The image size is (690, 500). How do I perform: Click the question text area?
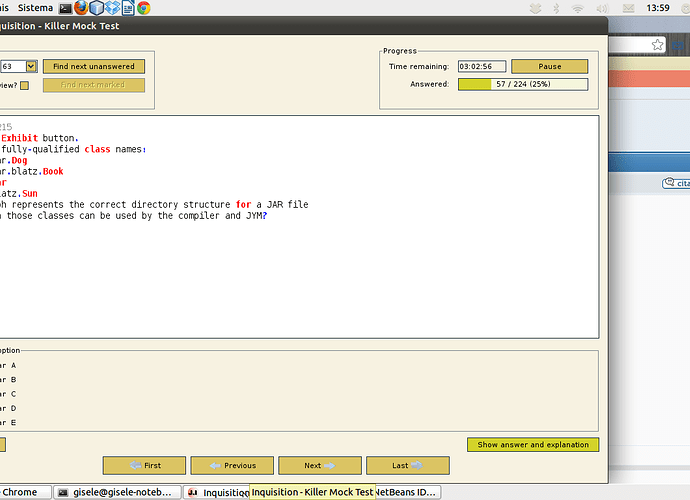point(299,227)
